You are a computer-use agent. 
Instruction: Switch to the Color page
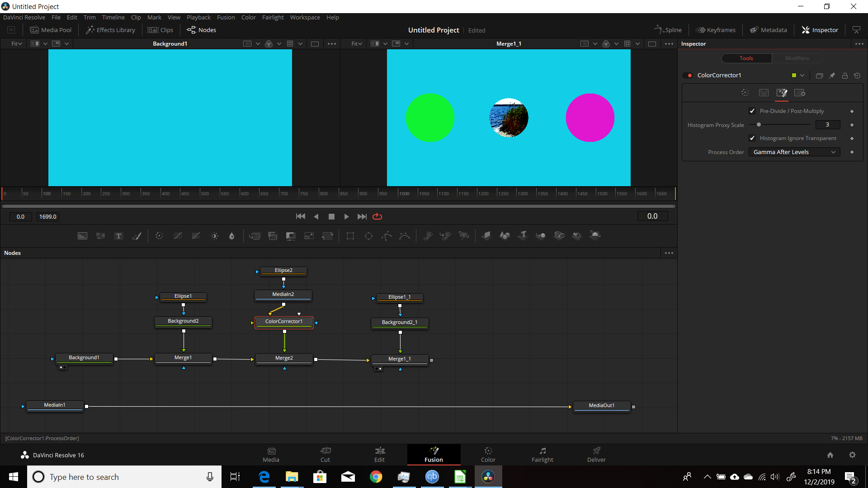point(488,455)
